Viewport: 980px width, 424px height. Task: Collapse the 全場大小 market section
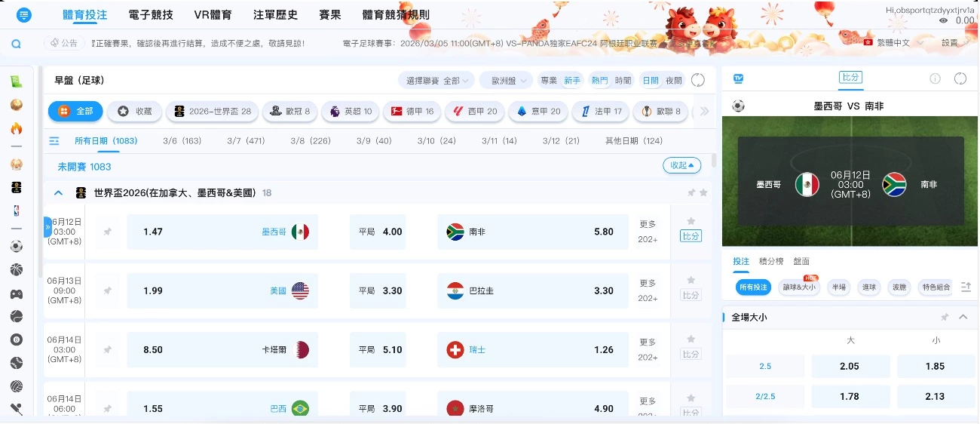pos(963,318)
